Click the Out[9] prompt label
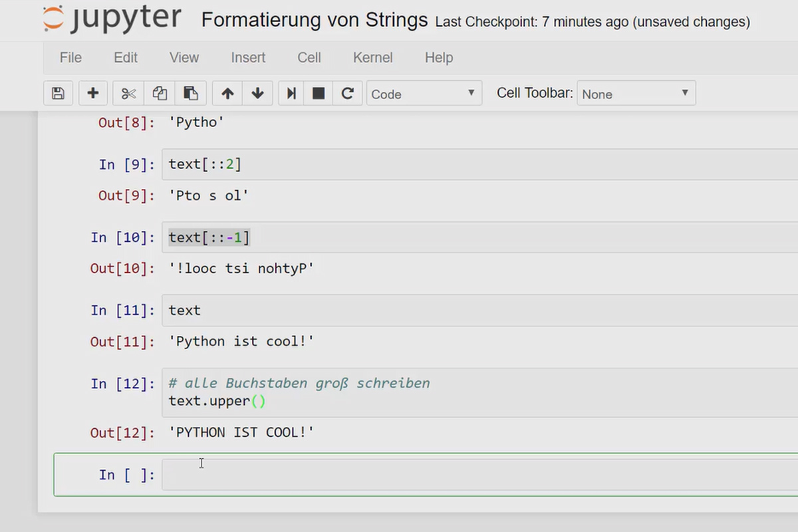The image size is (798, 532). tap(126, 196)
